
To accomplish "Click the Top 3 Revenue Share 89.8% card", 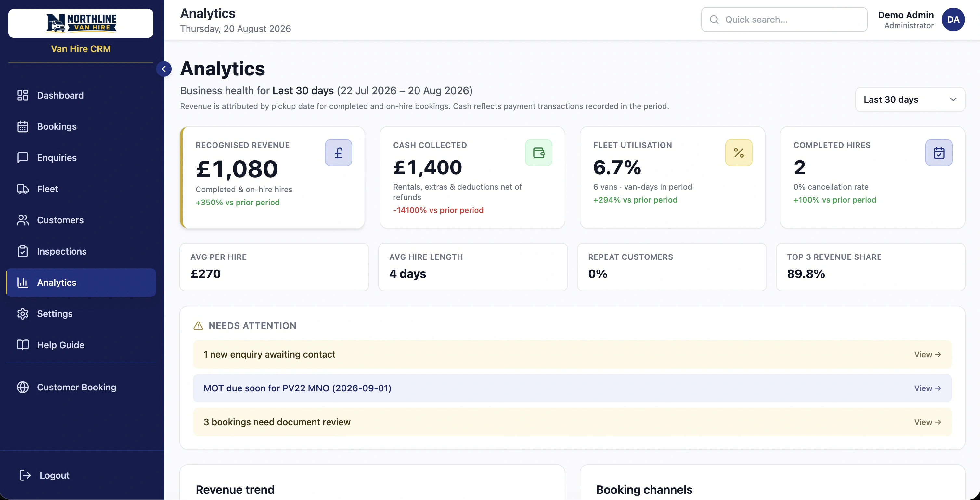I will (x=870, y=267).
